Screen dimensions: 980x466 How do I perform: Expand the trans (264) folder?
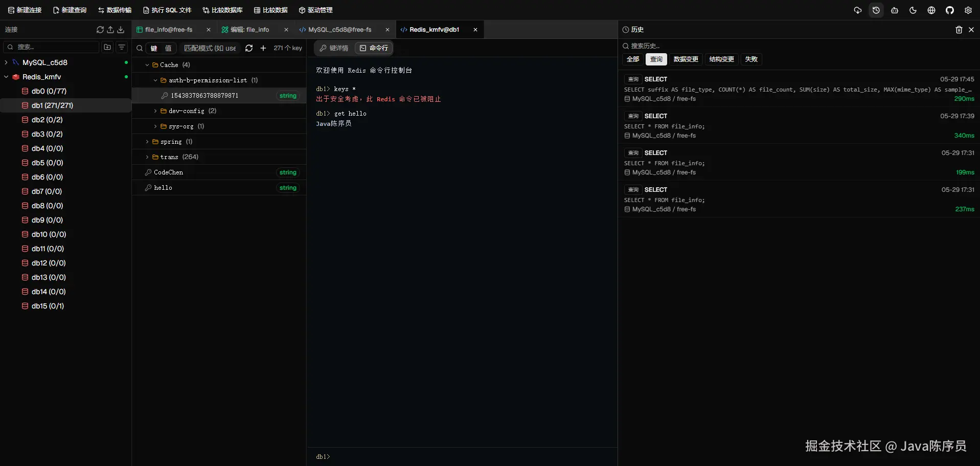(x=147, y=157)
